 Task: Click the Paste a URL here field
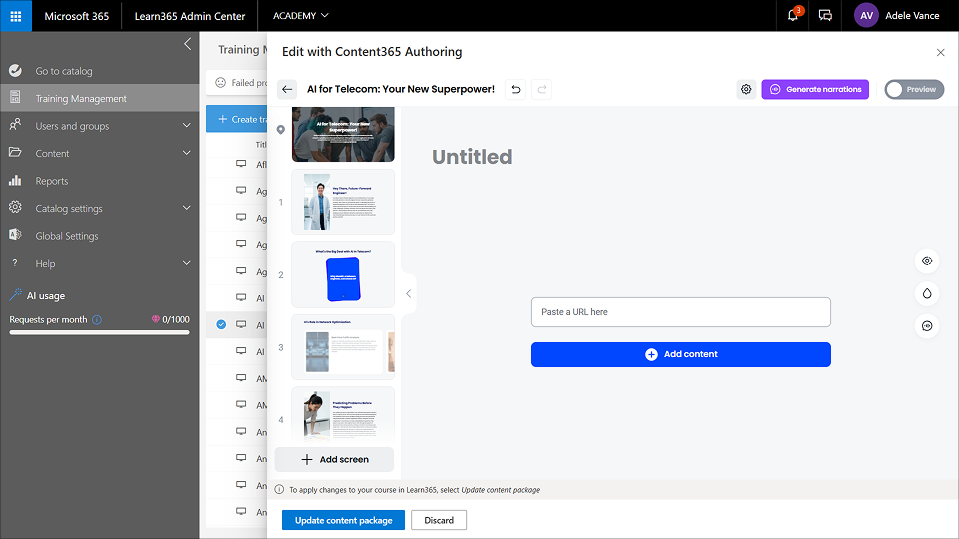click(x=680, y=312)
